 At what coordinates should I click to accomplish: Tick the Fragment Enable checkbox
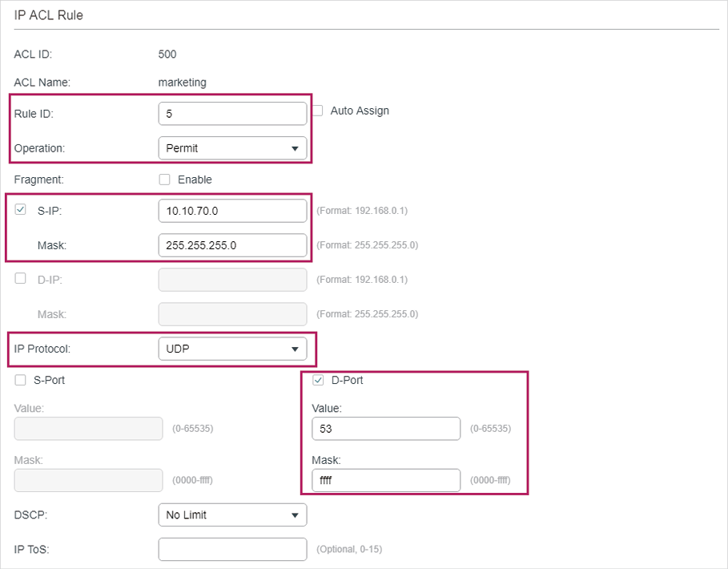pyautogui.click(x=165, y=180)
